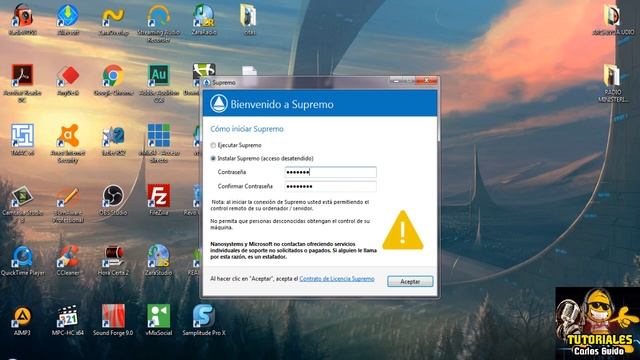Launch MPC-HC x64 media player shortcut
Viewport: 640px width, 360px height.
point(68,320)
